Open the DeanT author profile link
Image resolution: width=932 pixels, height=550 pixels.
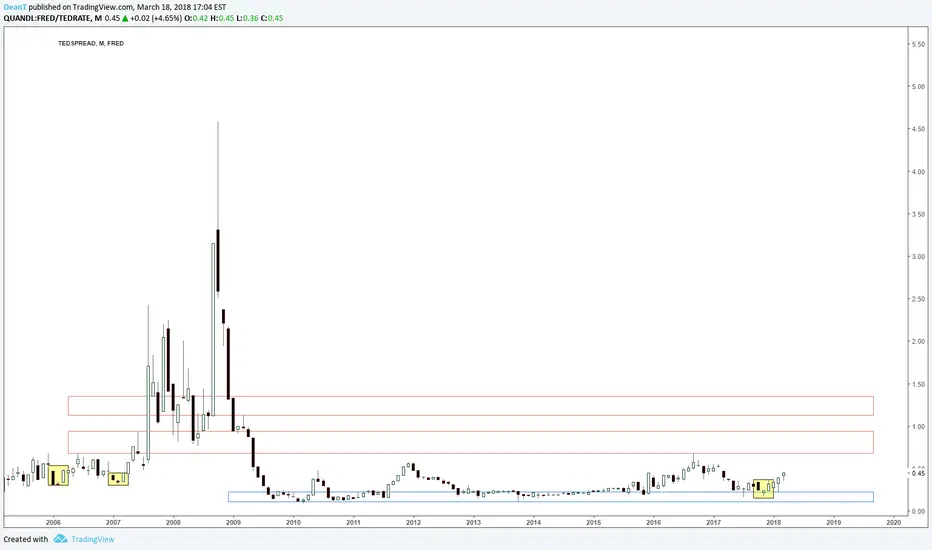tap(15, 7)
